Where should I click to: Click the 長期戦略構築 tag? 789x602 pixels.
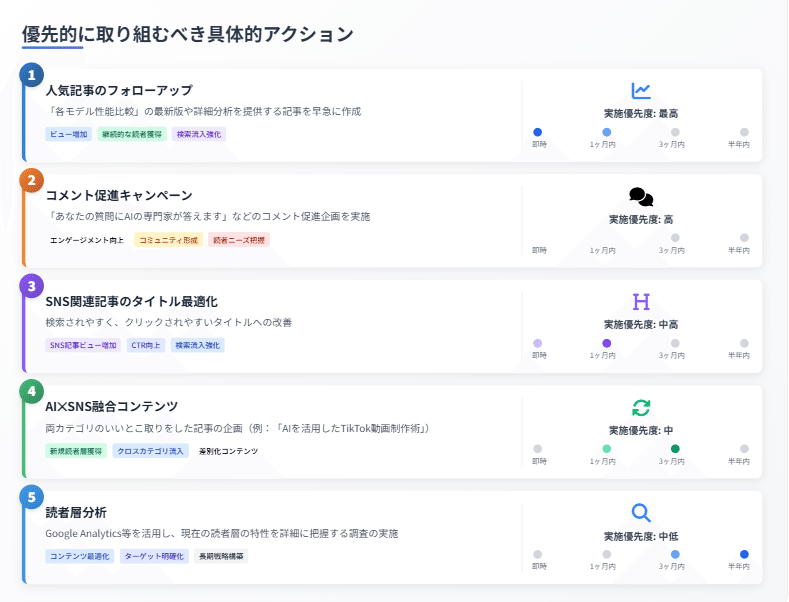(221, 556)
